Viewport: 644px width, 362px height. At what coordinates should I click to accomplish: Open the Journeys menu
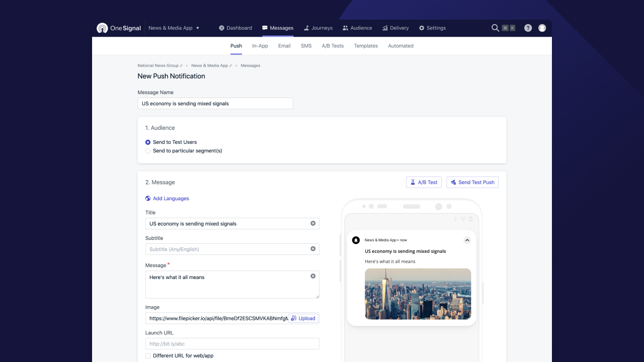tap(318, 28)
